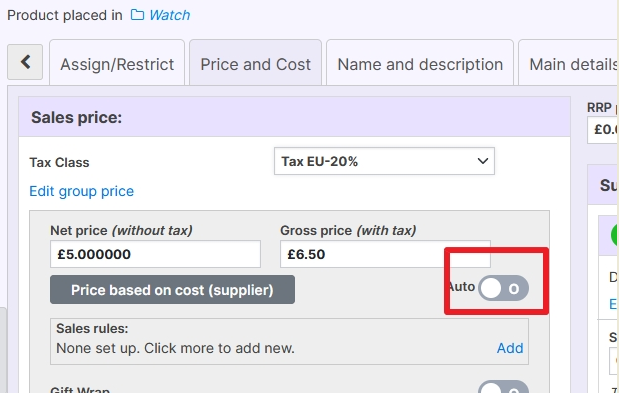619x393 pixels.
Task: Go to the Main details tab
Action: (568, 63)
